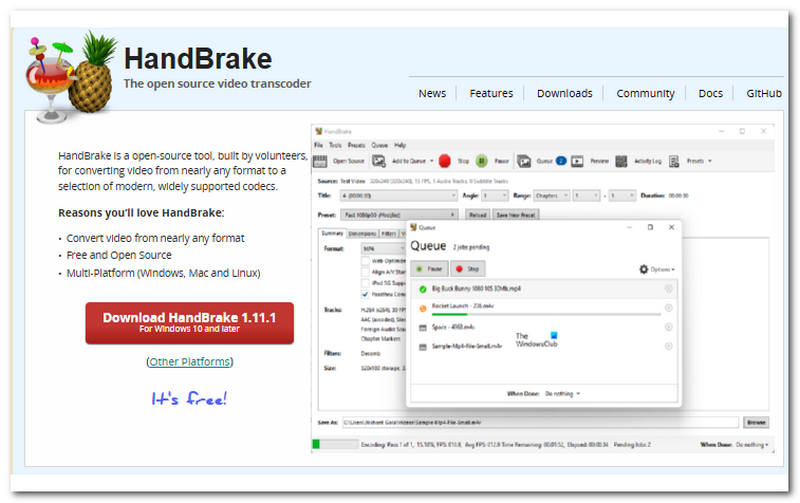Toggle the iPod 5G Support checkbox

364,282
